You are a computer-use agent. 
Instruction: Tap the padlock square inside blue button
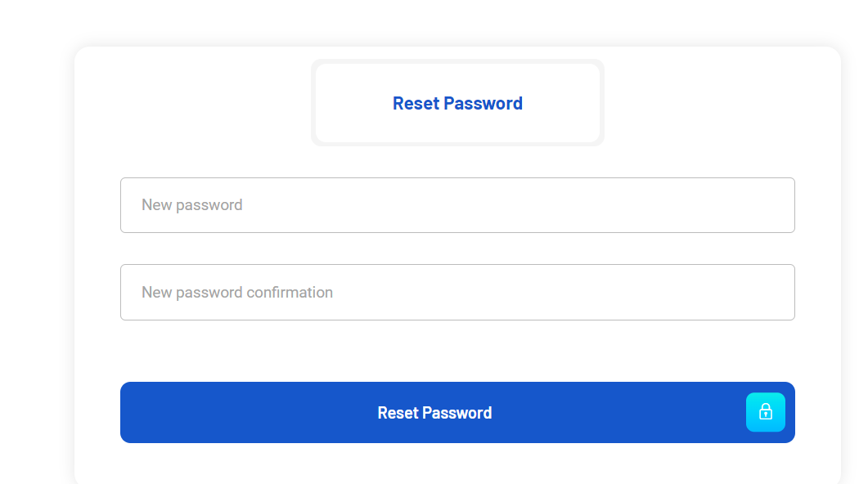point(765,412)
